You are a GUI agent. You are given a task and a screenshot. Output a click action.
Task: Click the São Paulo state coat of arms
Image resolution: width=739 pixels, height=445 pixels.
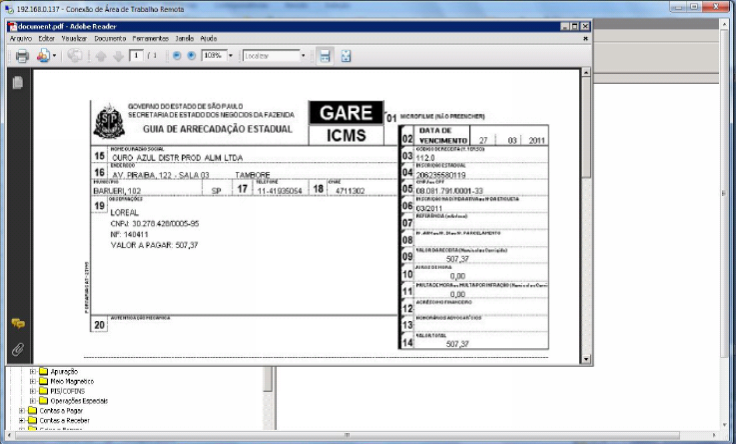point(109,122)
